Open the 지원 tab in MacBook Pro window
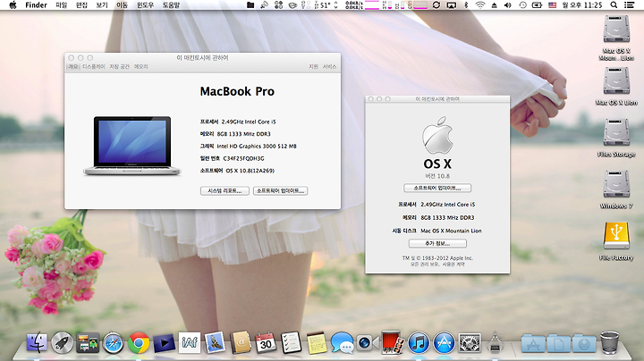Viewport: 644px width, 361px height. pyautogui.click(x=313, y=66)
